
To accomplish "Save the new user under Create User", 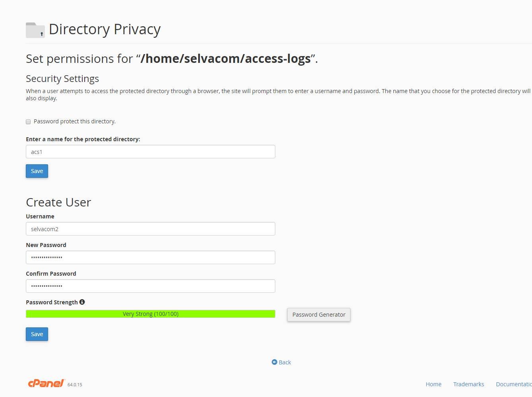I will 37,334.
